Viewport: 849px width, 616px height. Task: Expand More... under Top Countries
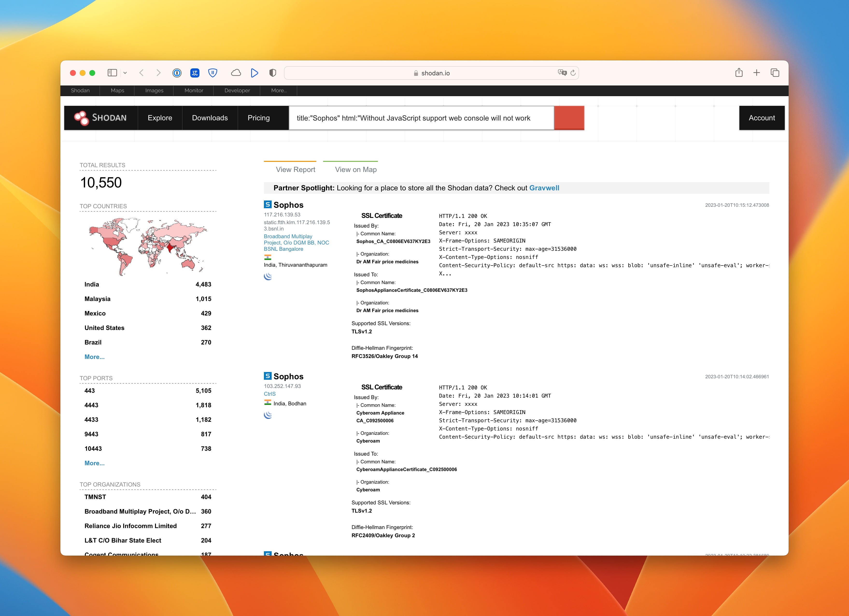94,357
